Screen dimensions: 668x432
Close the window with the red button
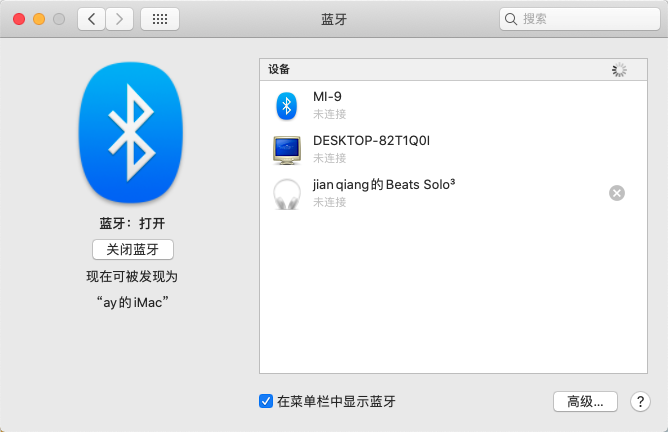(x=19, y=19)
